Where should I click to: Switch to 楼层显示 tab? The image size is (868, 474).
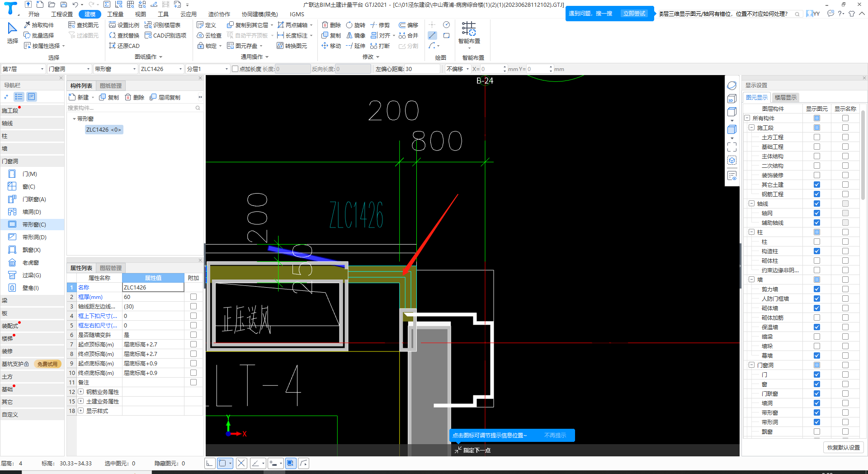point(786,97)
